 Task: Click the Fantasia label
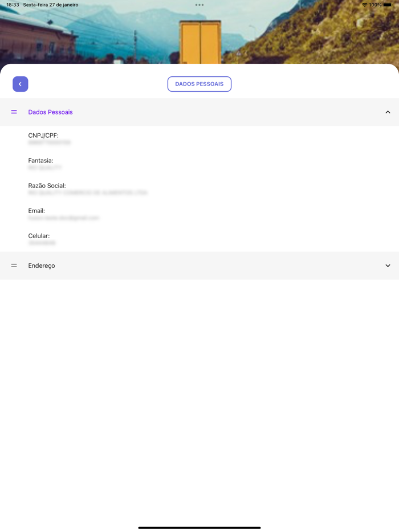pyautogui.click(x=40, y=161)
